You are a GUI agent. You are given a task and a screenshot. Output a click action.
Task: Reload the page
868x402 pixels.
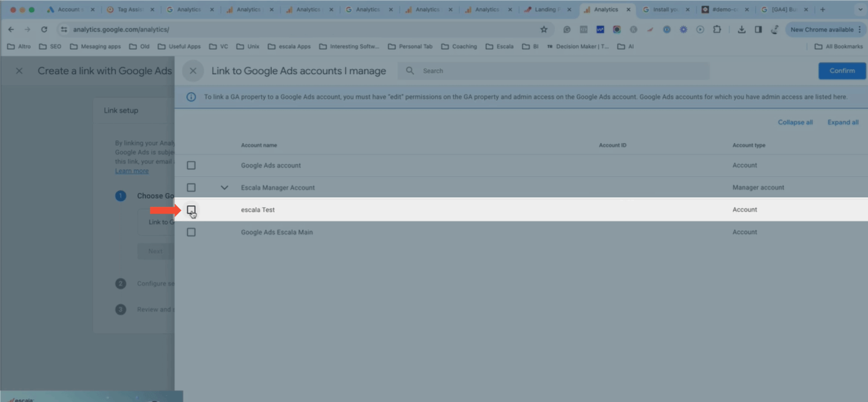[44, 29]
